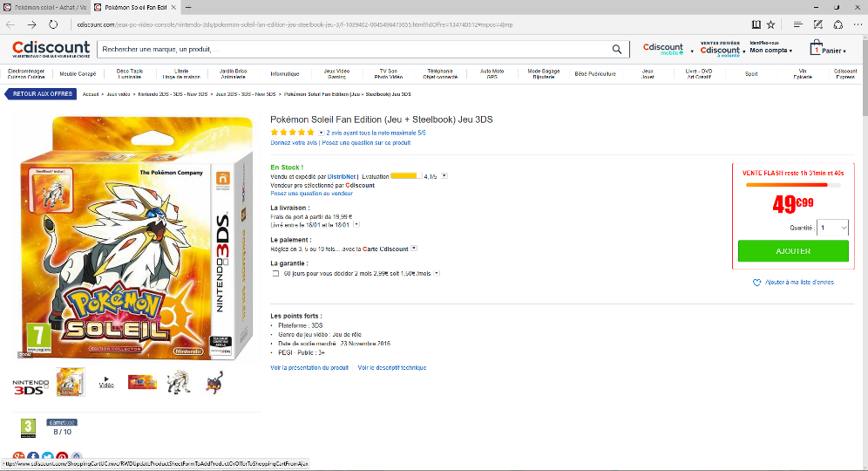Click the search magnifier icon

(617, 49)
